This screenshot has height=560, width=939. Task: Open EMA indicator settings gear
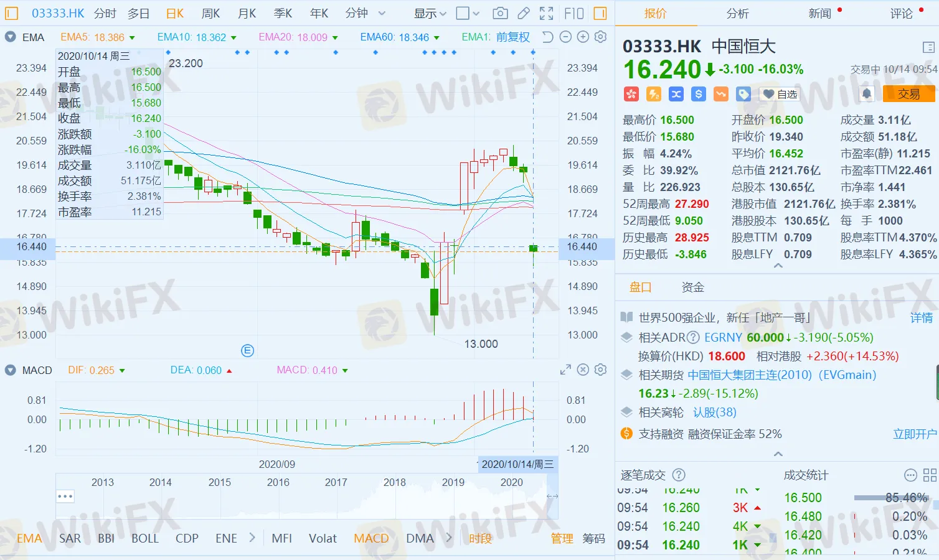tap(600, 37)
